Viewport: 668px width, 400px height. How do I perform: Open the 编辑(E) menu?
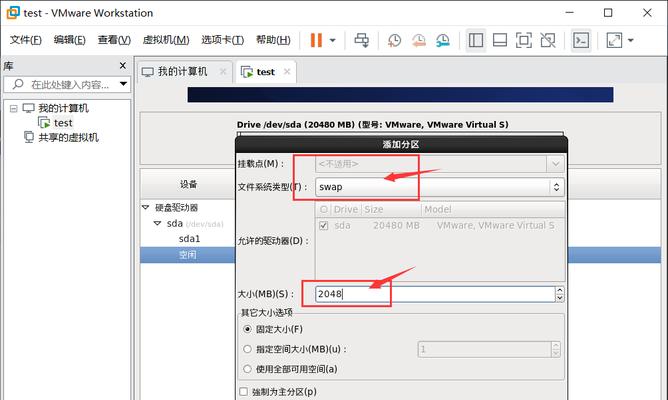pos(69,40)
